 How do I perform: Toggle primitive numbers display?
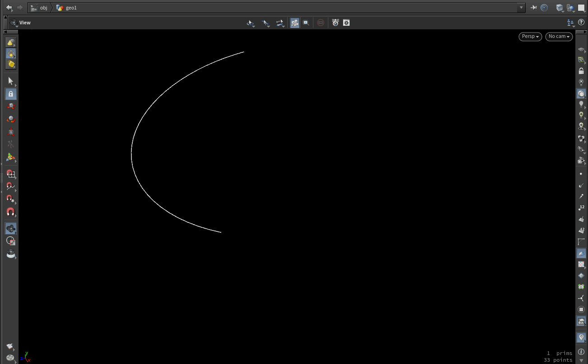click(581, 230)
